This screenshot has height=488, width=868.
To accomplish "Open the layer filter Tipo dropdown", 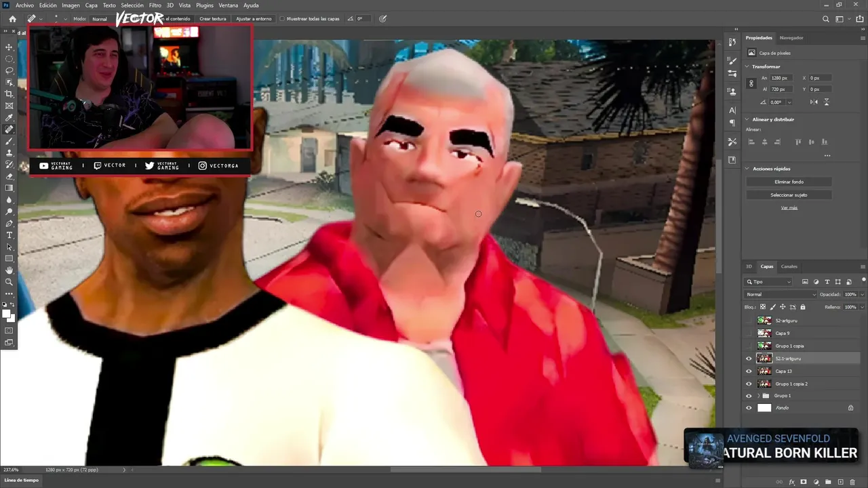I will point(768,281).
